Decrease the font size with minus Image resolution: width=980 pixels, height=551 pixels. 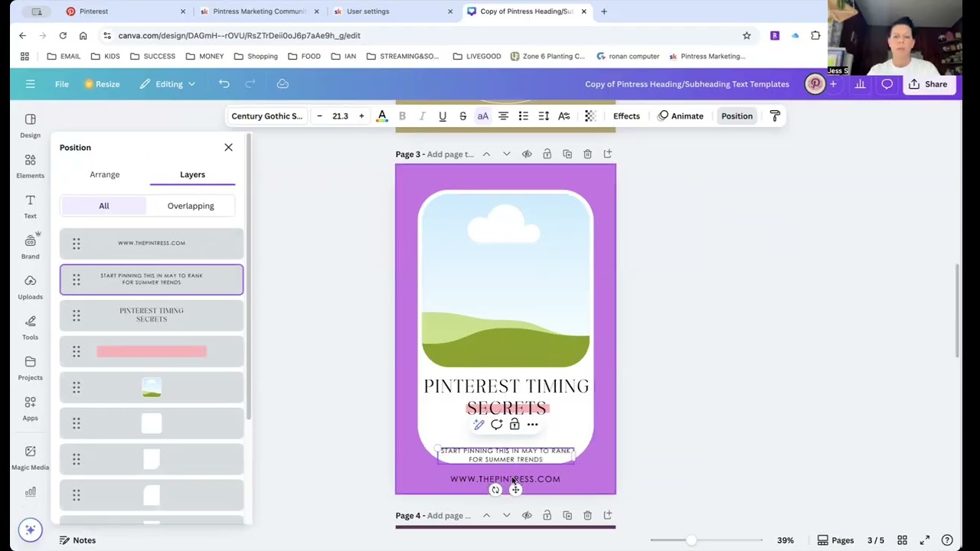coord(319,116)
